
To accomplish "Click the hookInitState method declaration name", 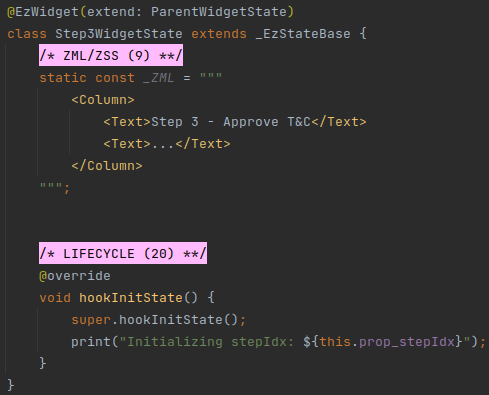I will pos(131,298).
